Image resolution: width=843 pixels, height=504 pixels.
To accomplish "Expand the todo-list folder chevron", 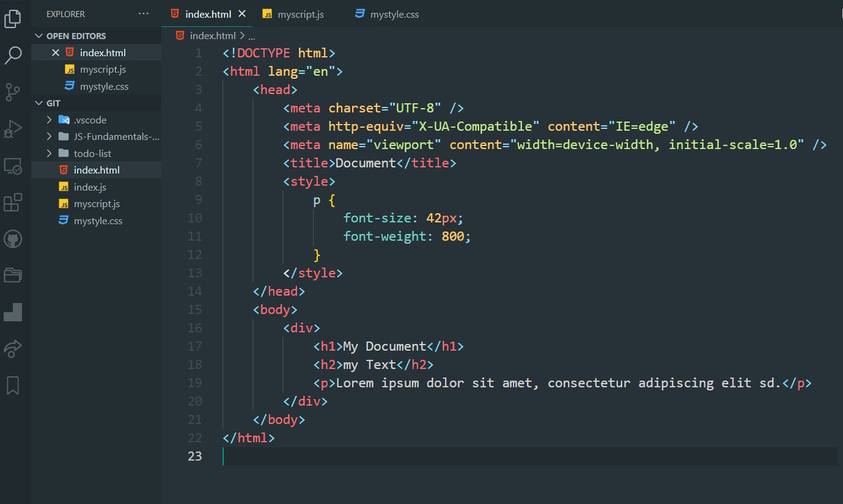I will (49, 153).
